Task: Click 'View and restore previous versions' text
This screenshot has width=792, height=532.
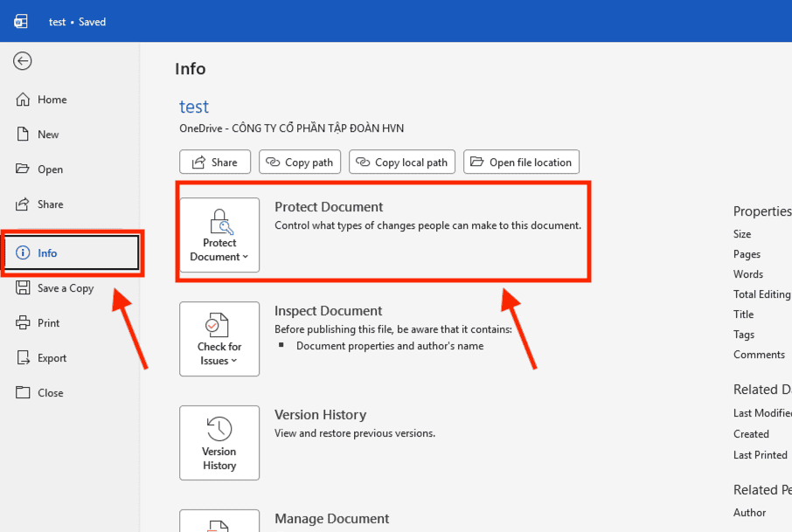Action: 355,433
